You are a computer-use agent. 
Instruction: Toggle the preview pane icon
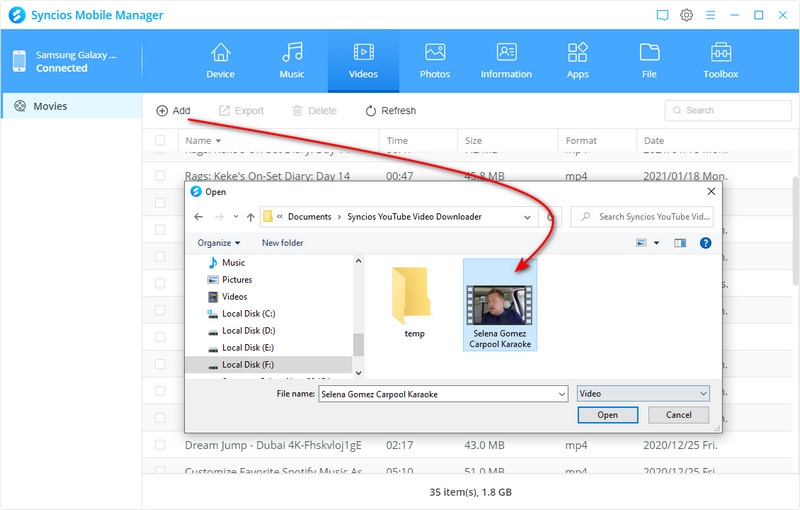pyautogui.click(x=680, y=243)
